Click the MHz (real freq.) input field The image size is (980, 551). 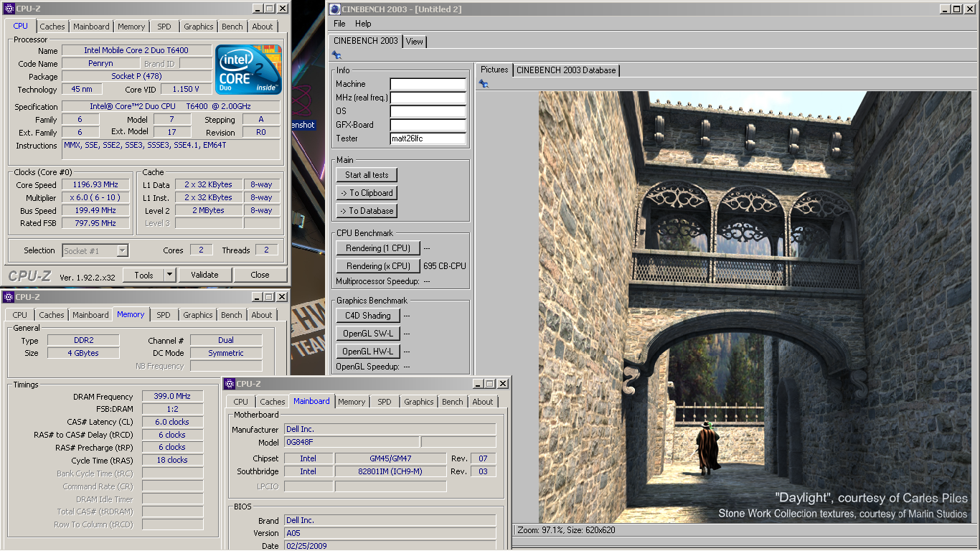pos(428,98)
